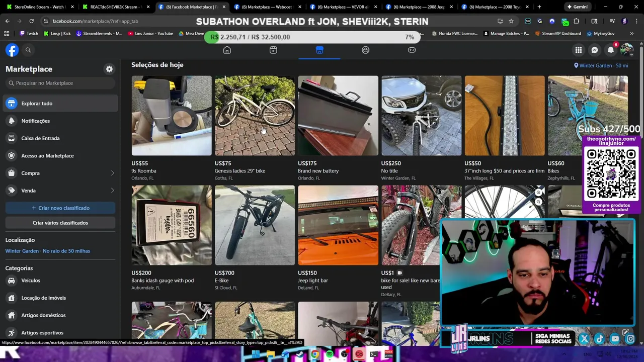Open the StreamElements bookmark
644x362 pixels.
point(100,34)
